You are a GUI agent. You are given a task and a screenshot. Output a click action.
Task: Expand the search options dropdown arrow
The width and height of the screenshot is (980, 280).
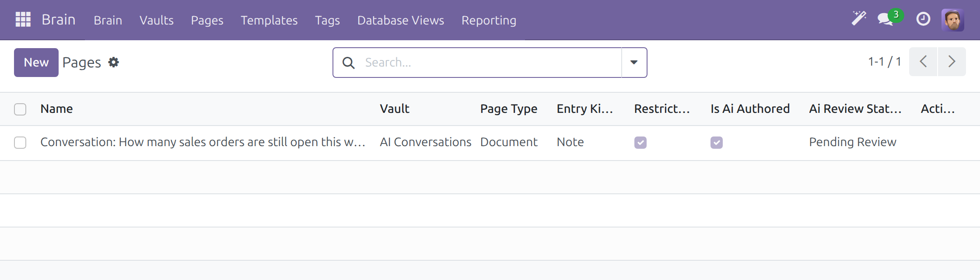(x=634, y=63)
